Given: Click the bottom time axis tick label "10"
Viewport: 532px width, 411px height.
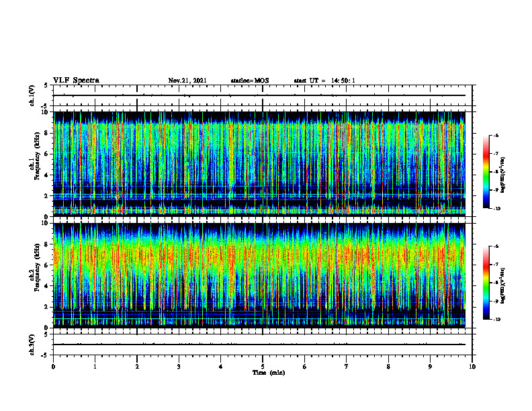Looking at the screenshot, I should click(x=472, y=367).
